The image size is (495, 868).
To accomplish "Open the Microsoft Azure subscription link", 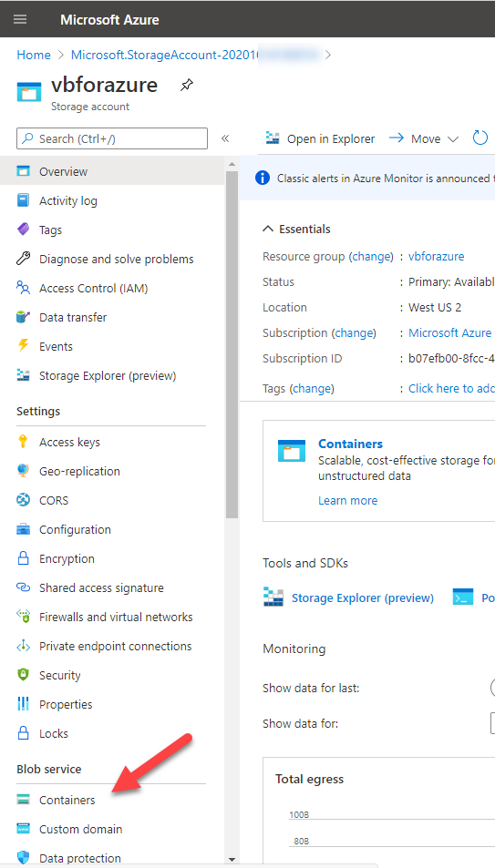I will (449, 332).
